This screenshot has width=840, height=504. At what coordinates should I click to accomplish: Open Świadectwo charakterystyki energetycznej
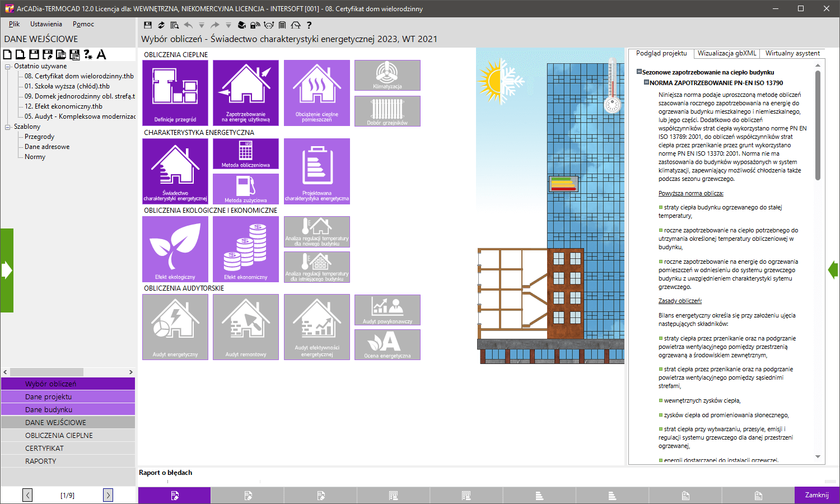point(175,171)
